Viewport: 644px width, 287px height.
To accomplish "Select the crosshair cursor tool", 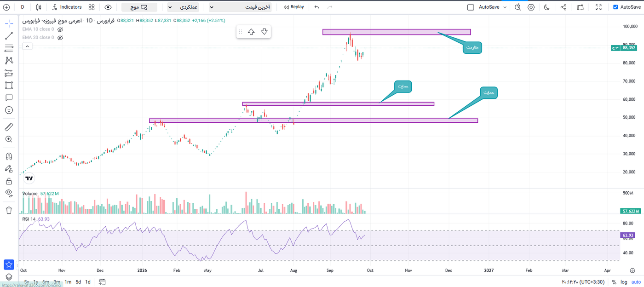I will tap(9, 23).
